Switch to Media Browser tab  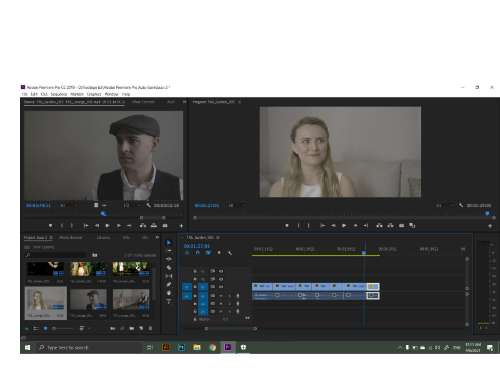click(70, 237)
